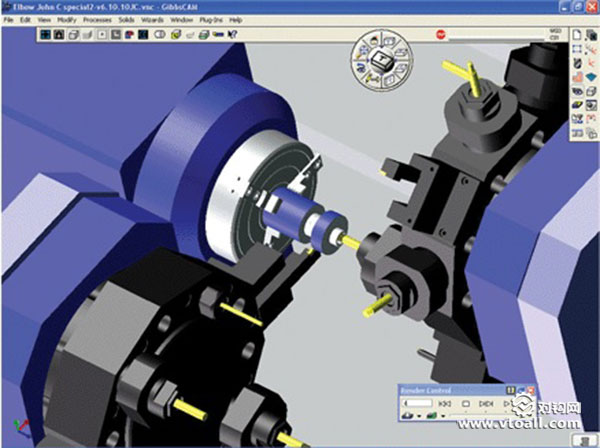Minimize the GibbsCAM window
This screenshot has width=600, height=448.
click(x=565, y=7)
